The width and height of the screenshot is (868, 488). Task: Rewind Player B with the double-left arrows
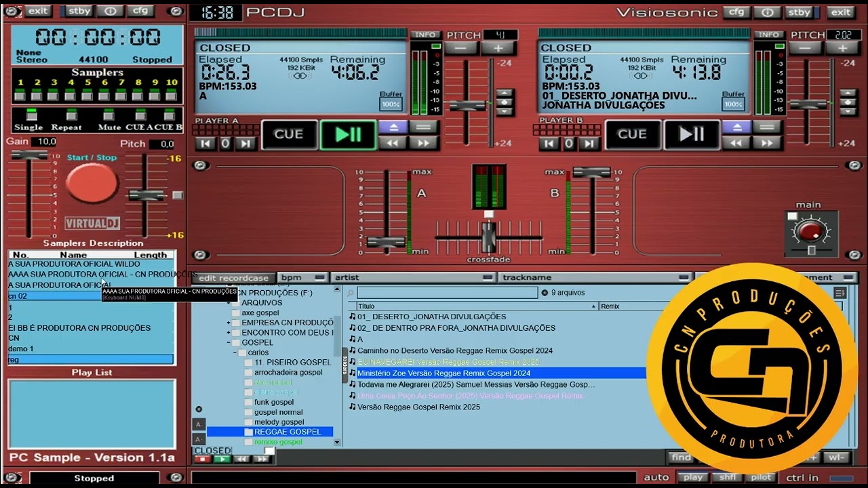[x=736, y=143]
